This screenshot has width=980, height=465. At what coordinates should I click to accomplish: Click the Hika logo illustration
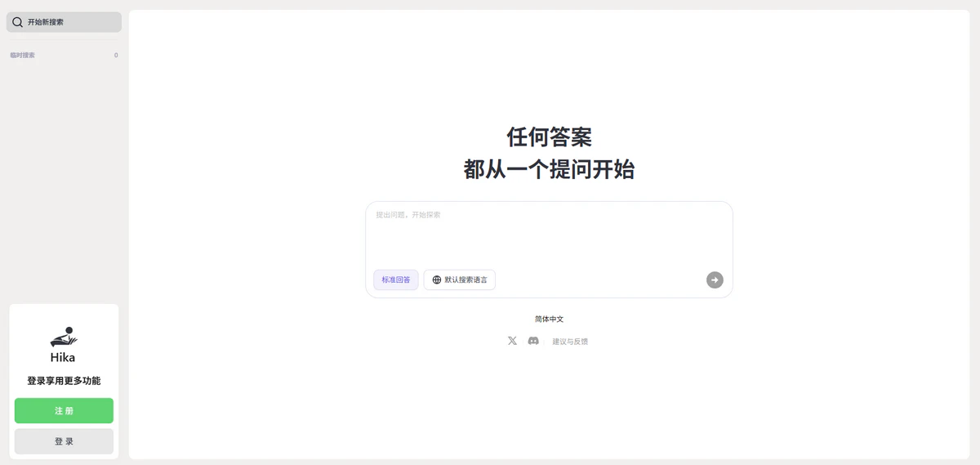[x=64, y=336]
